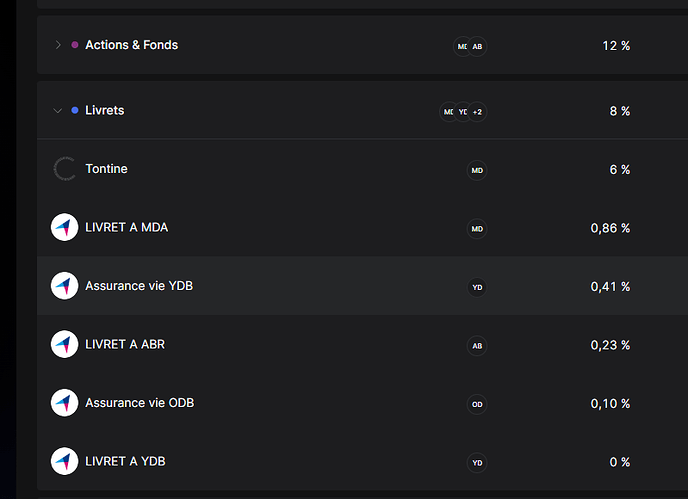The image size is (688, 499).
Task: Click the 12 % share of Actions & Fonds
Action: 616,46
